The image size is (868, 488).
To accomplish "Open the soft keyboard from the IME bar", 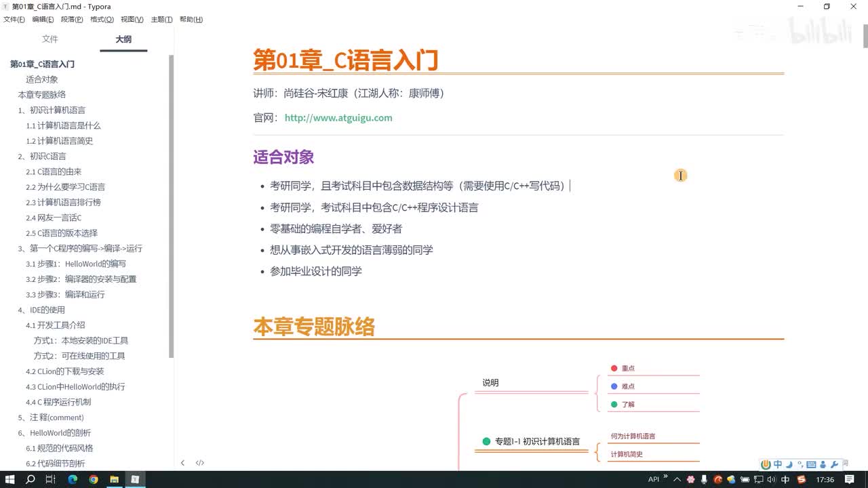I will (x=811, y=464).
